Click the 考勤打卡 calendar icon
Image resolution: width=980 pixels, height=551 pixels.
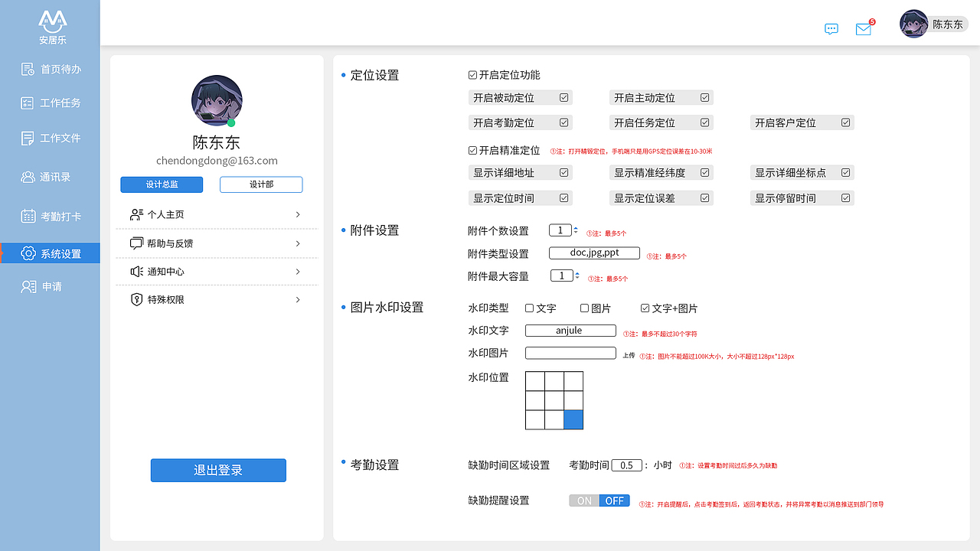[28, 217]
